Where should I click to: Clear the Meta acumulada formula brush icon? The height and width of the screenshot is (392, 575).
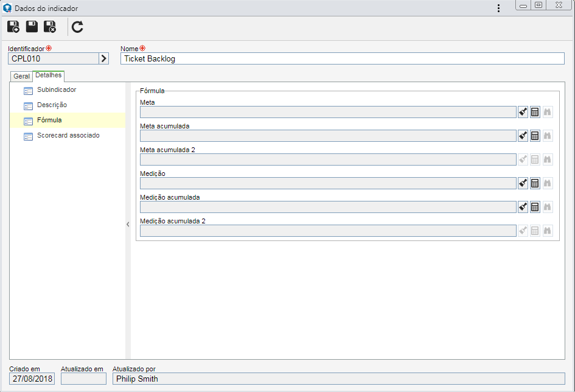523,136
